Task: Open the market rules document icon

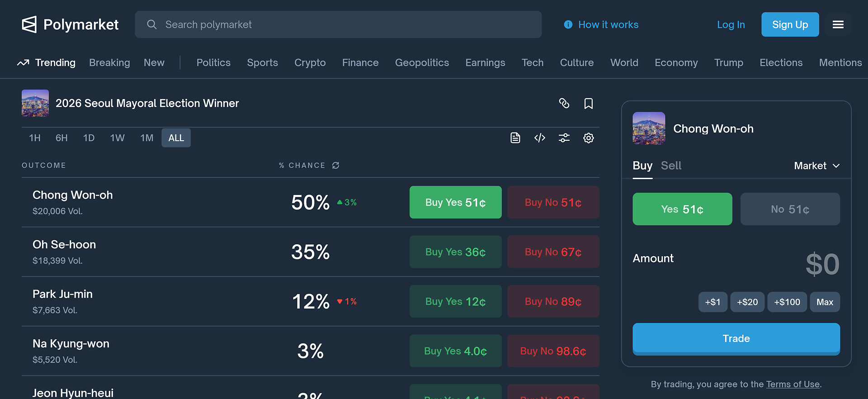Action: pos(515,138)
